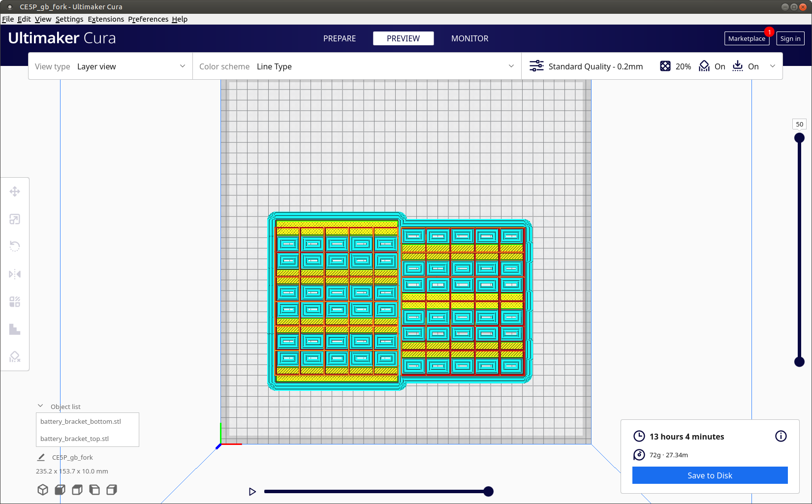The height and width of the screenshot is (504, 812).
Task: Play the layer simulation
Action: [252, 492]
